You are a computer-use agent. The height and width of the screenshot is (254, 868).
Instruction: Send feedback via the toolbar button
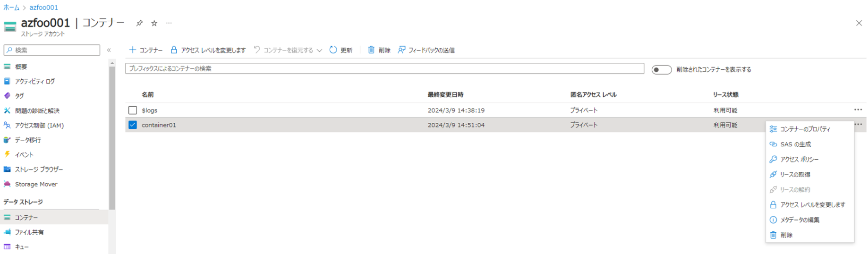[426, 50]
